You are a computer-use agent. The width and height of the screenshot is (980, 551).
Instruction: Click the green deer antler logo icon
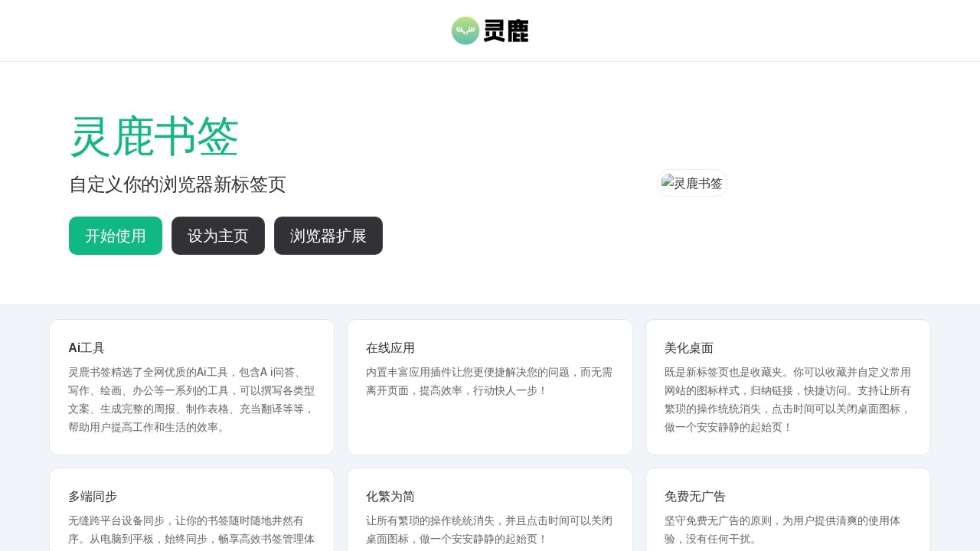click(465, 31)
